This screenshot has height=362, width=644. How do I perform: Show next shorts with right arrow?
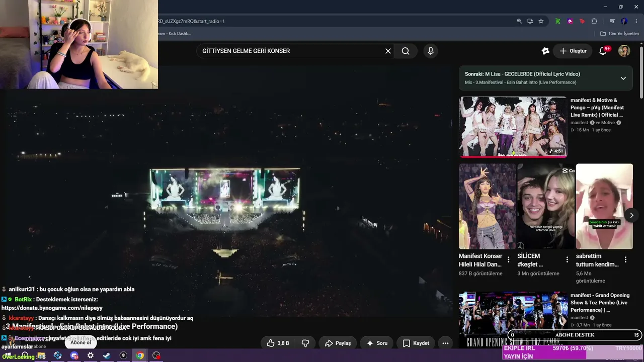631,215
